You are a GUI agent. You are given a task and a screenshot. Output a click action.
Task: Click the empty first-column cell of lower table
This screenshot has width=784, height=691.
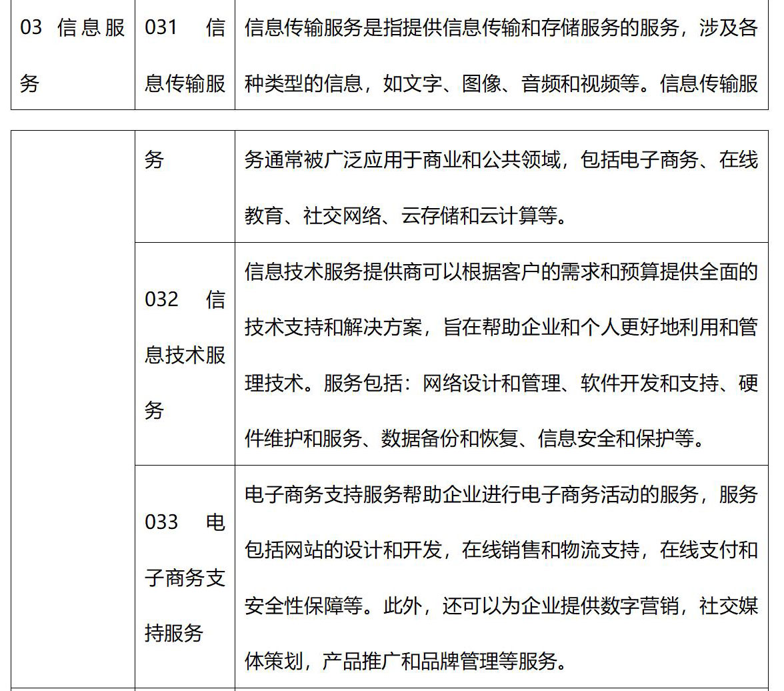(x=73, y=400)
